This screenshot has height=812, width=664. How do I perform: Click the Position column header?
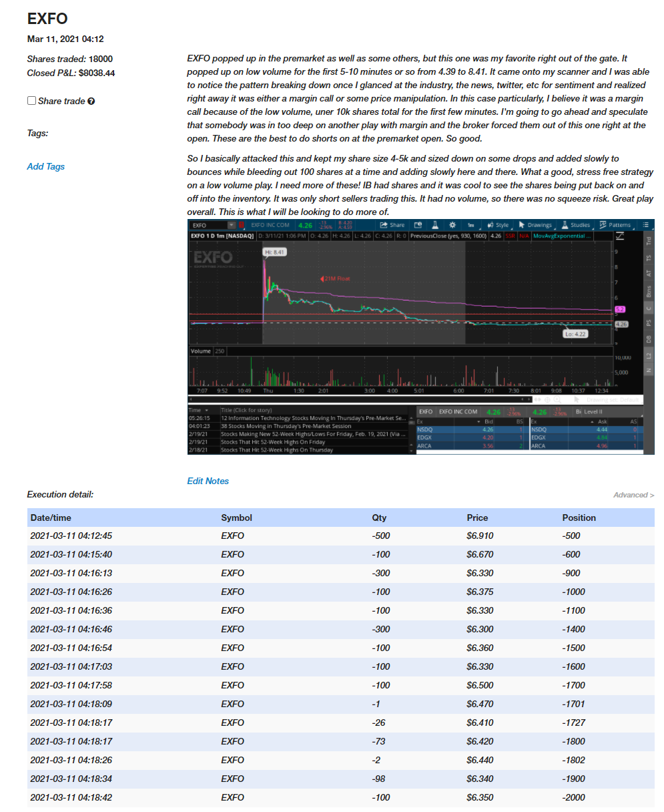pyautogui.click(x=579, y=518)
